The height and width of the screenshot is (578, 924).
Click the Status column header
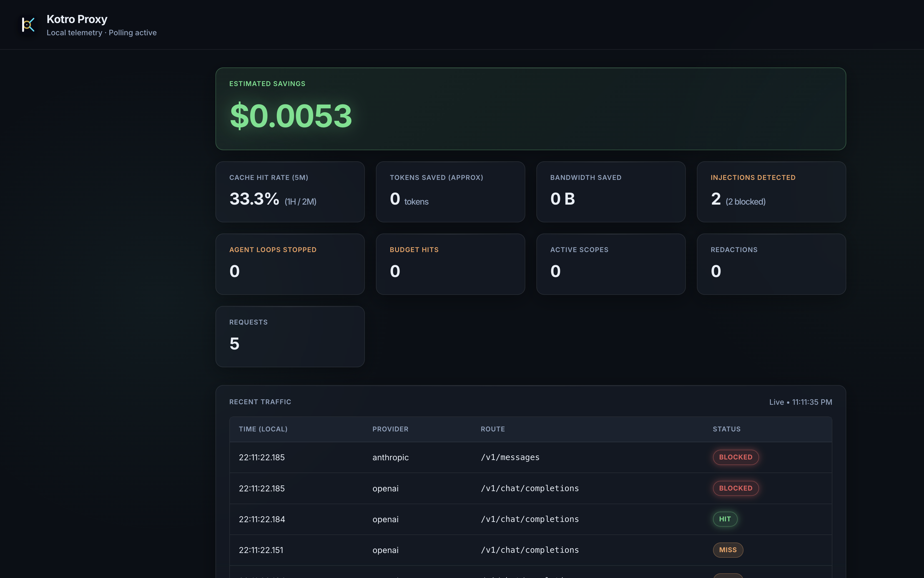[x=726, y=429]
